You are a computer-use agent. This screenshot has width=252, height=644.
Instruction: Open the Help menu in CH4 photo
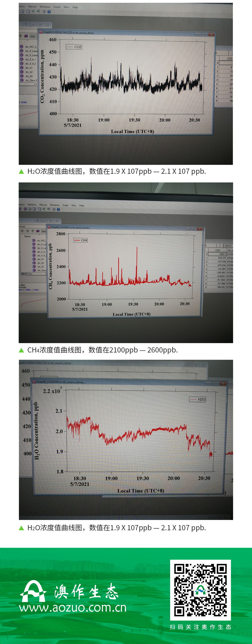pos(82,206)
